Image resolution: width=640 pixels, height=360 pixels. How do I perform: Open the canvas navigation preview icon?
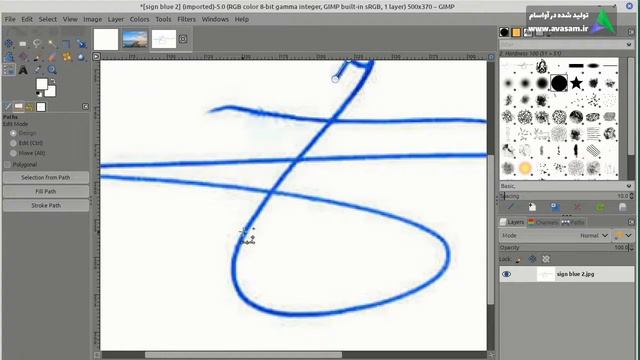pyautogui.click(x=491, y=355)
